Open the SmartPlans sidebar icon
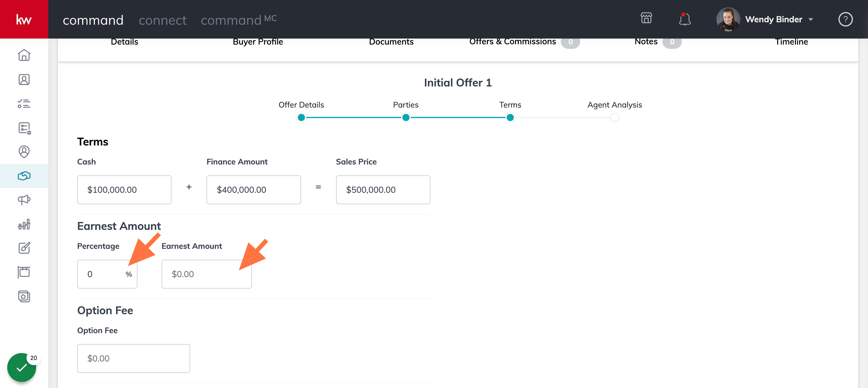Viewport: 868px width, 388px height. click(24, 128)
